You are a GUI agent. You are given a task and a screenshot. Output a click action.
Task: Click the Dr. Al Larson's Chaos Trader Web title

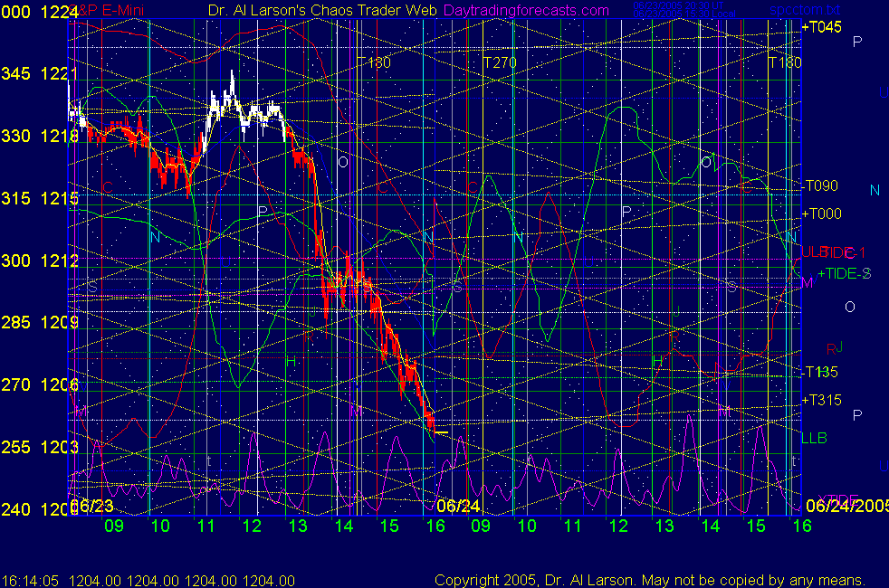click(322, 10)
